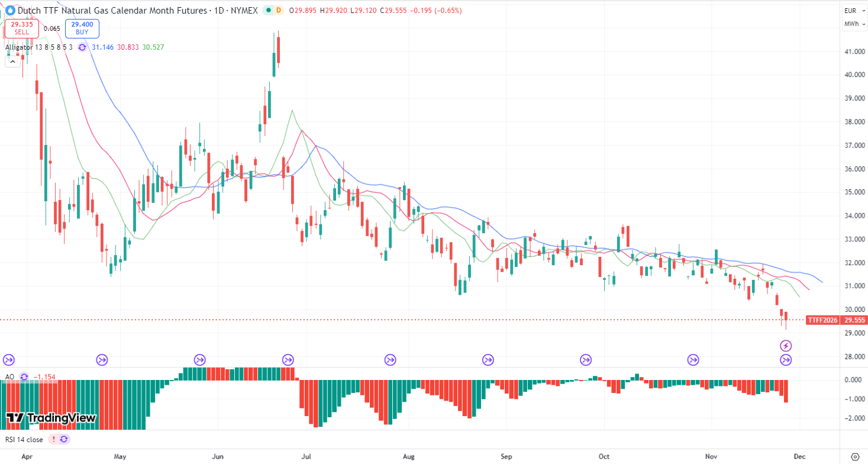Screen dimensions: 868x464
Task: Open the MWh unit selector
Action: coord(851,24)
